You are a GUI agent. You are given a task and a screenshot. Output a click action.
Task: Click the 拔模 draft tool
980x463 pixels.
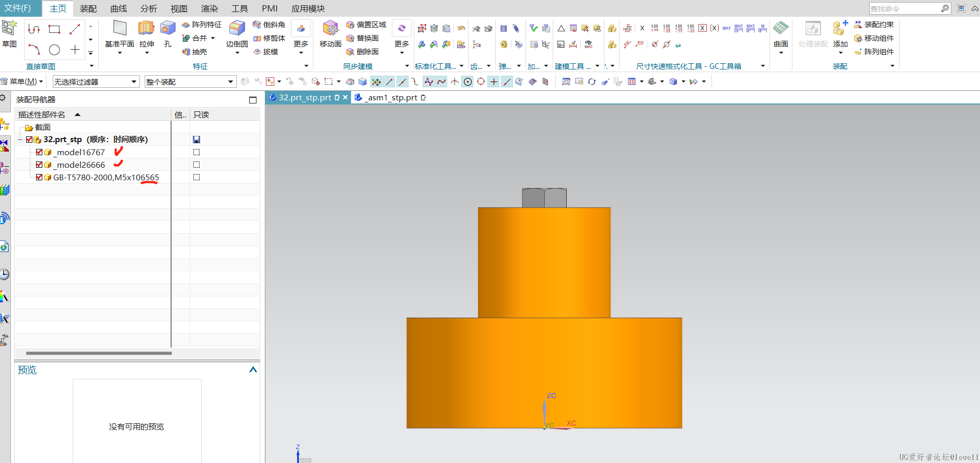pyautogui.click(x=265, y=52)
